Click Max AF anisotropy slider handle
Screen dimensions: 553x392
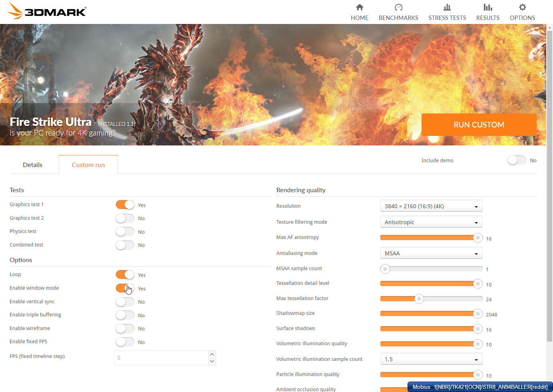[x=477, y=238]
